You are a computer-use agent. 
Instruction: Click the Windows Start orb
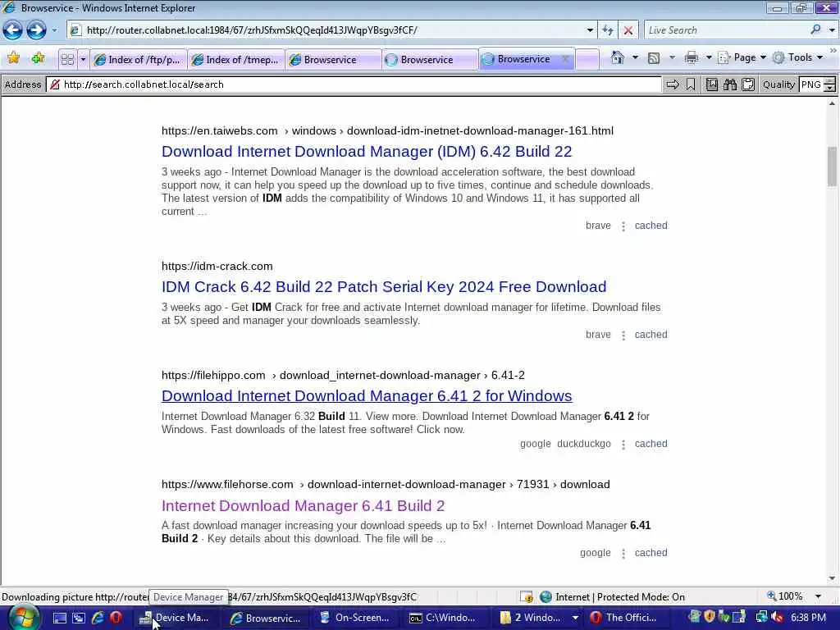(22, 619)
